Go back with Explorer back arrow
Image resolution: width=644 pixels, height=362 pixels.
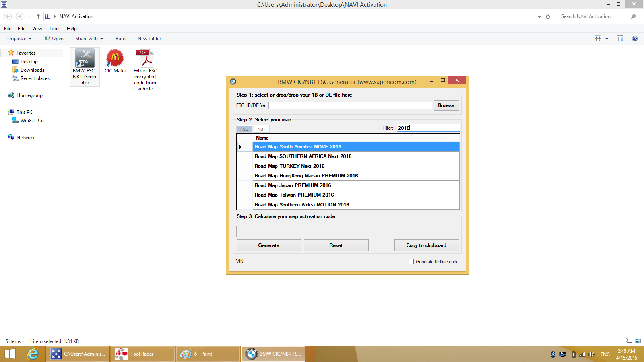(8, 16)
